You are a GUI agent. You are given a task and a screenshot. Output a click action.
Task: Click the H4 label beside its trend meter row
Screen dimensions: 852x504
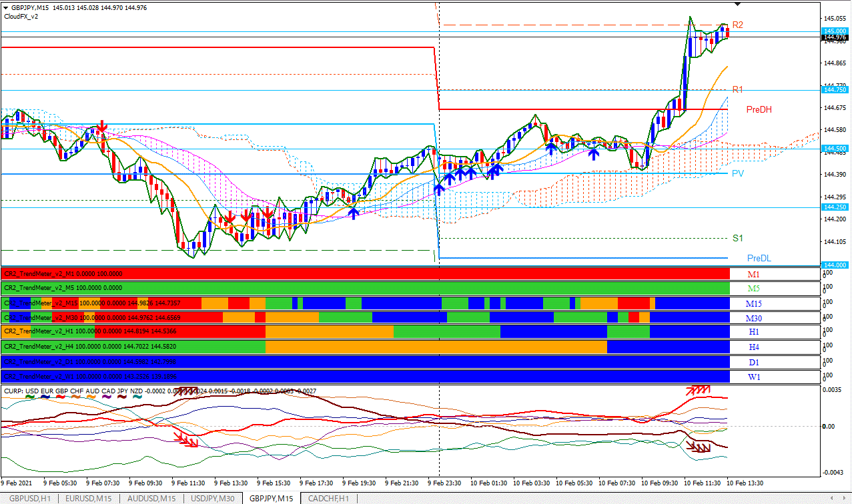click(754, 347)
